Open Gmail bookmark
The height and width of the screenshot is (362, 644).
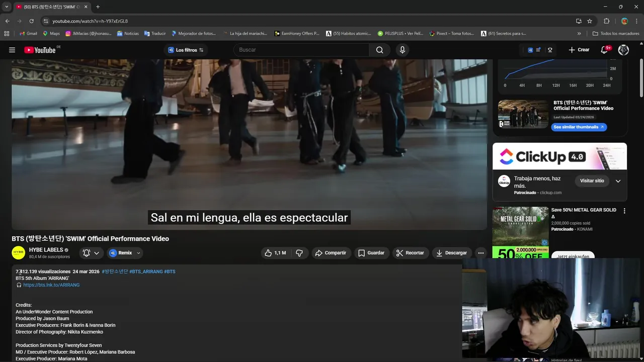tap(28, 34)
